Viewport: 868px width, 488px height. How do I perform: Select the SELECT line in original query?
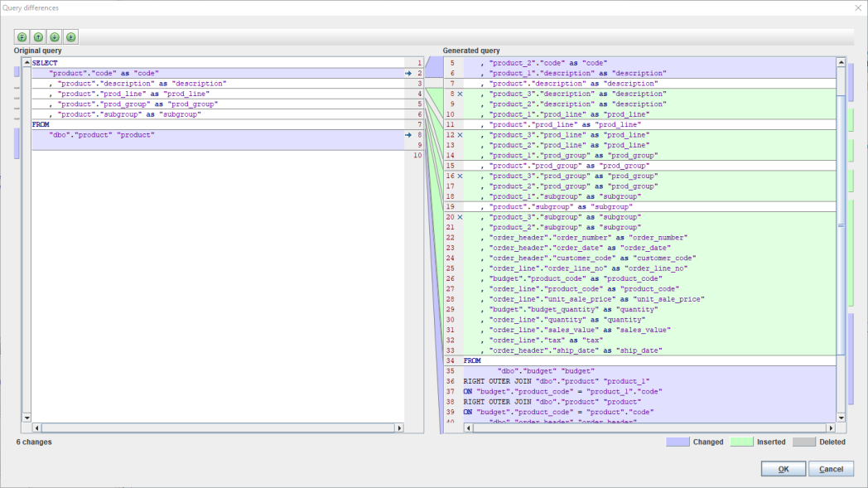[x=46, y=63]
